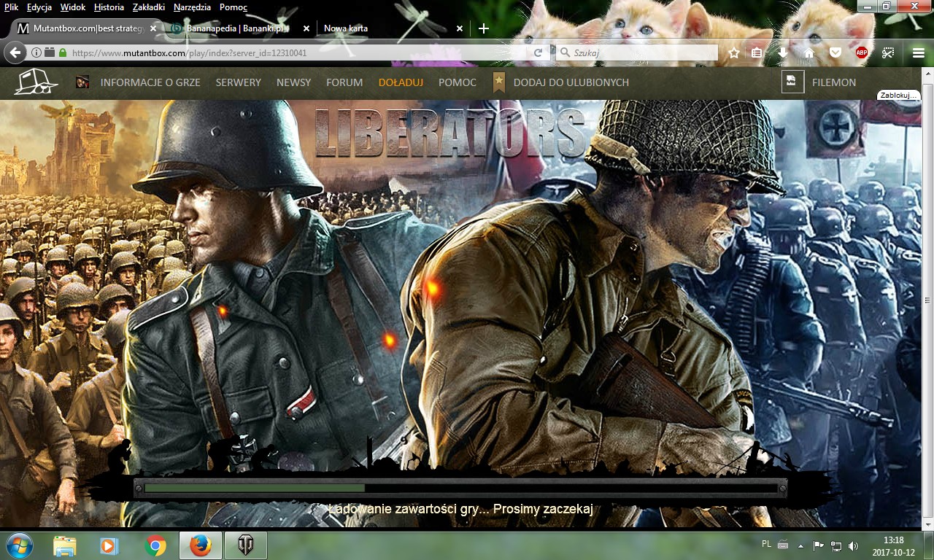Open the Firefox downloads arrow icon

pos(782,53)
